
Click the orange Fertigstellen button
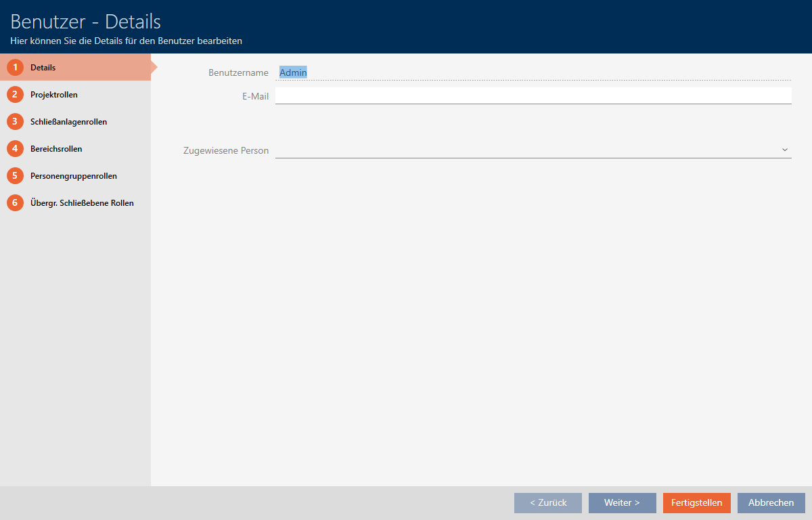(696, 503)
